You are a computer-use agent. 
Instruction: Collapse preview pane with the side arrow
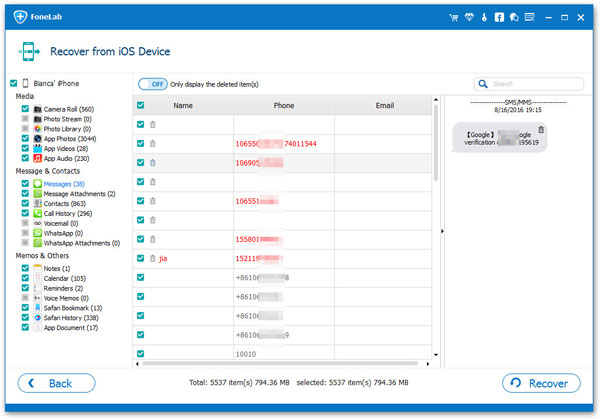[442, 231]
